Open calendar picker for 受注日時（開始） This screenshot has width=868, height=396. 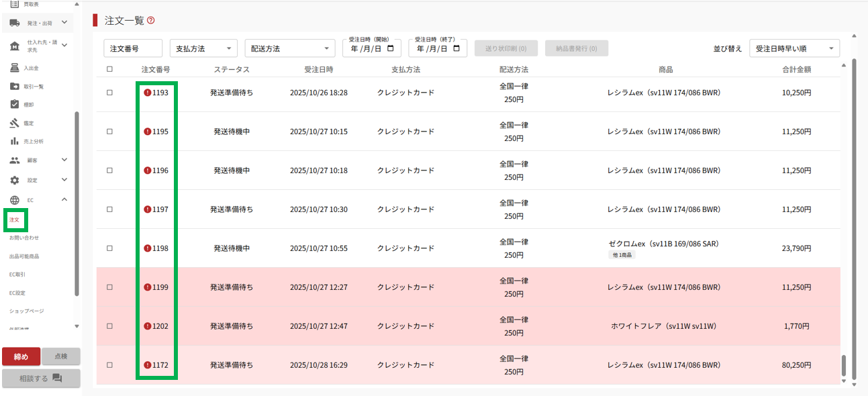[x=393, y=48]
